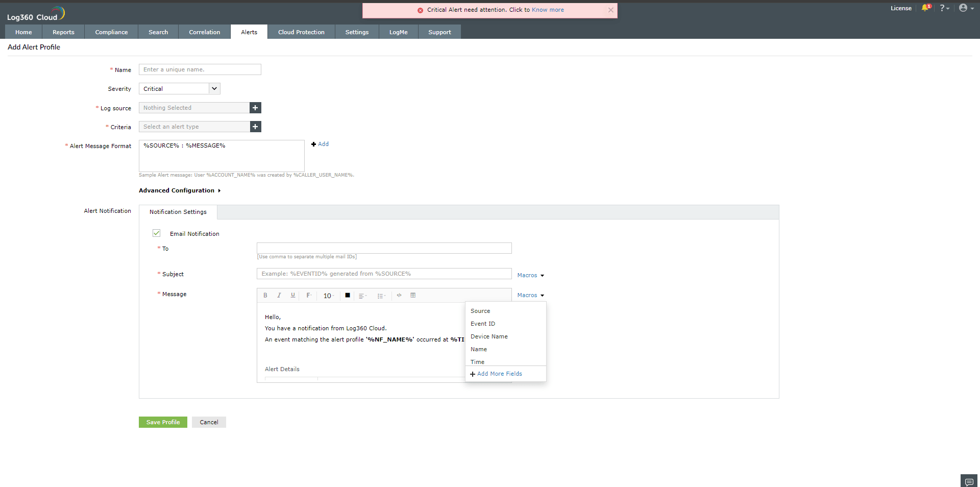Uncheck the Email Notification checkbox
Screen dimensions: 980x487
click(157, 233)
